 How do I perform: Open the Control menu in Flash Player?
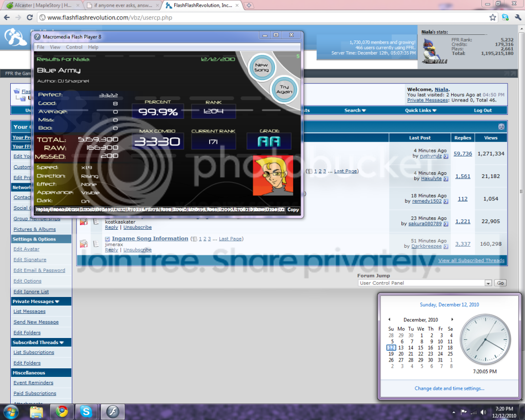tap(74, 47)
